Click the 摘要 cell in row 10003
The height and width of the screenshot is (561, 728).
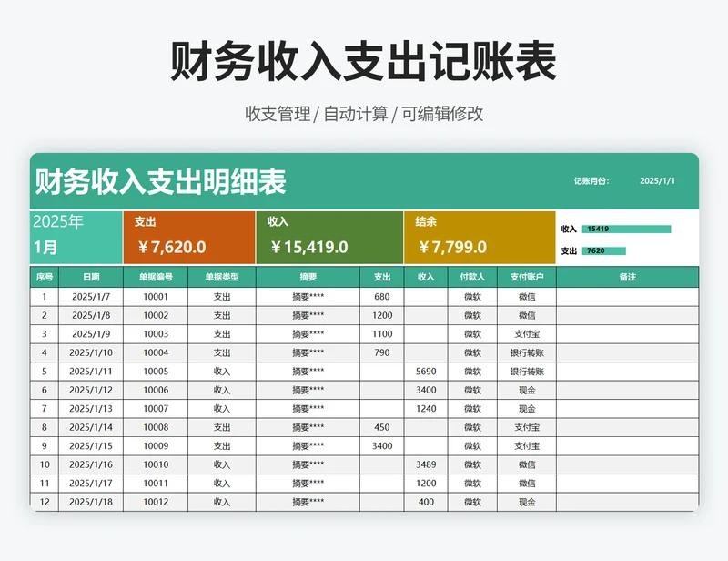[x=308, y=334]
